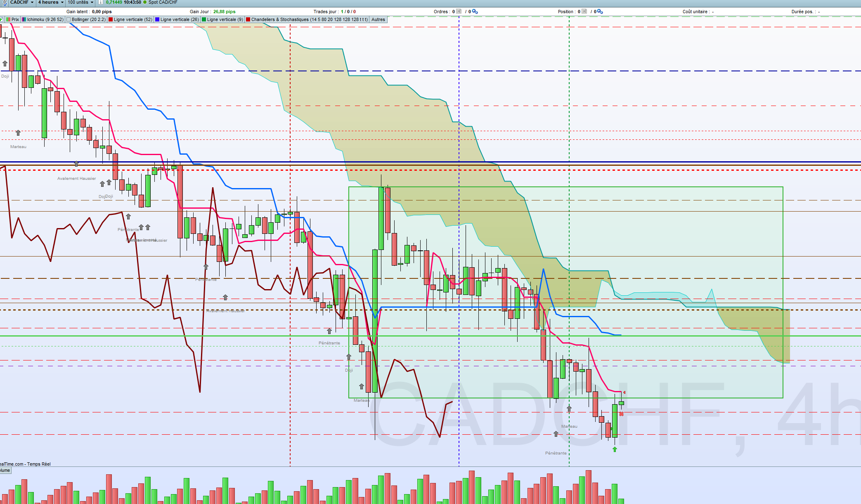Screen dimensions: 861x504
Task: Click Ligne verticale (9) indicator label
Action: pyautogui.click(x=225, y=19)
